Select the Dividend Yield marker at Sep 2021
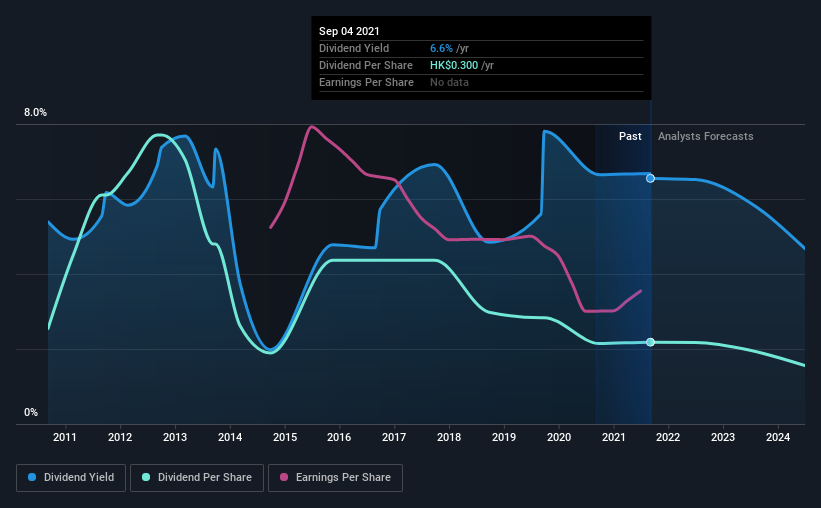The width and height of the screenshot is (821, 508). [650, 179]
